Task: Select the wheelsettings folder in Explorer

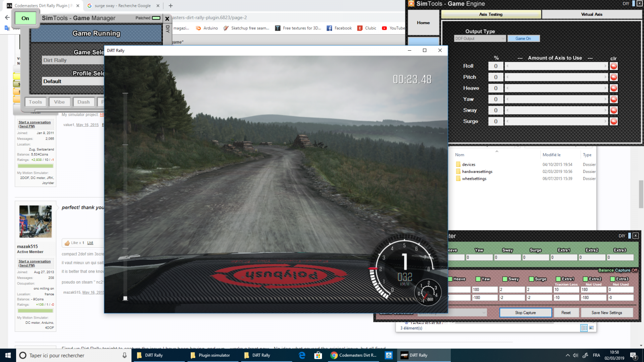Action: 474,179
